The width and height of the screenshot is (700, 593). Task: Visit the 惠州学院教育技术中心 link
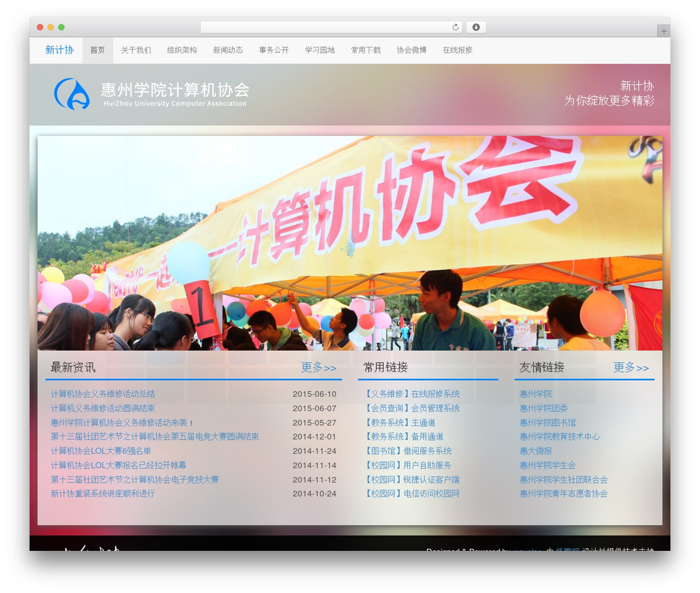(x=559, y=437)
